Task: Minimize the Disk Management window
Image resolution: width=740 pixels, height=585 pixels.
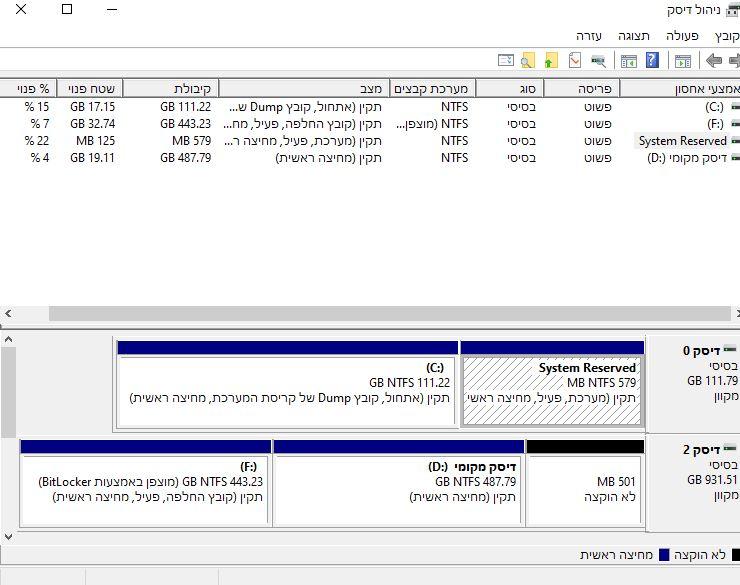Action: click(x=112, y=9)
